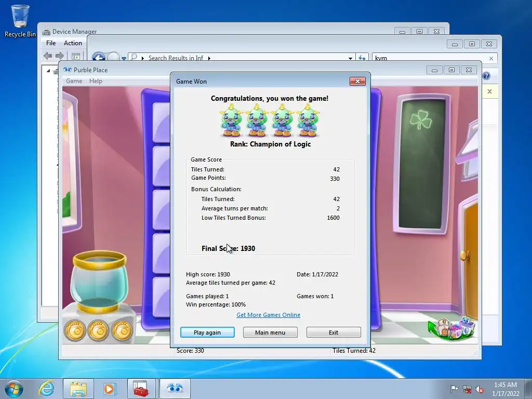
Task: Click the Forward arrow in Device Manager toolbar
Action: [x=60, y=56]
